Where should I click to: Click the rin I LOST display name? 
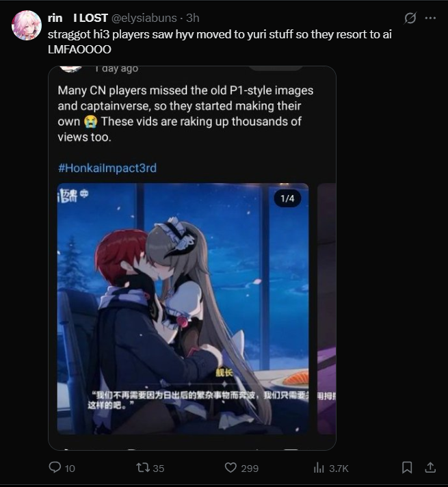click(x=78, y=18)
